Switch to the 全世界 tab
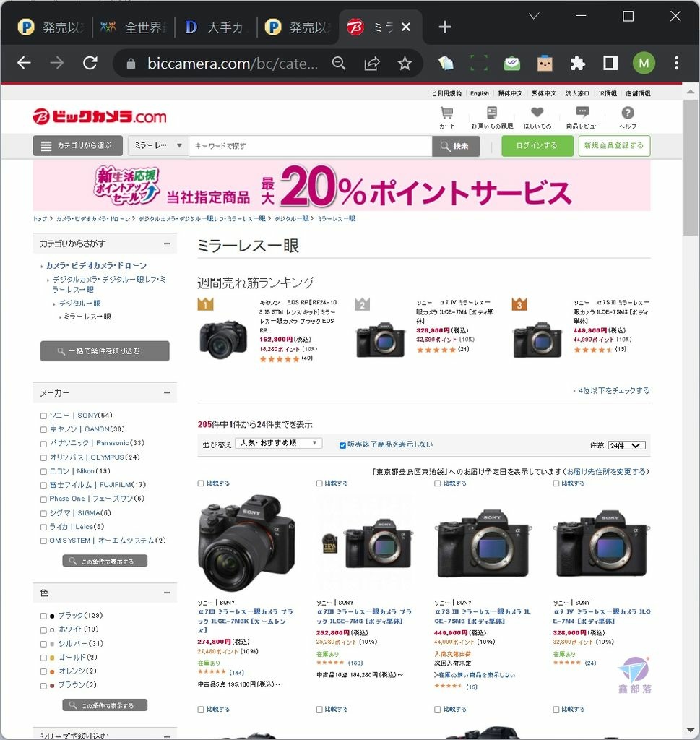Viewport: 700px width, 740px height. click(x=133, y=27)
